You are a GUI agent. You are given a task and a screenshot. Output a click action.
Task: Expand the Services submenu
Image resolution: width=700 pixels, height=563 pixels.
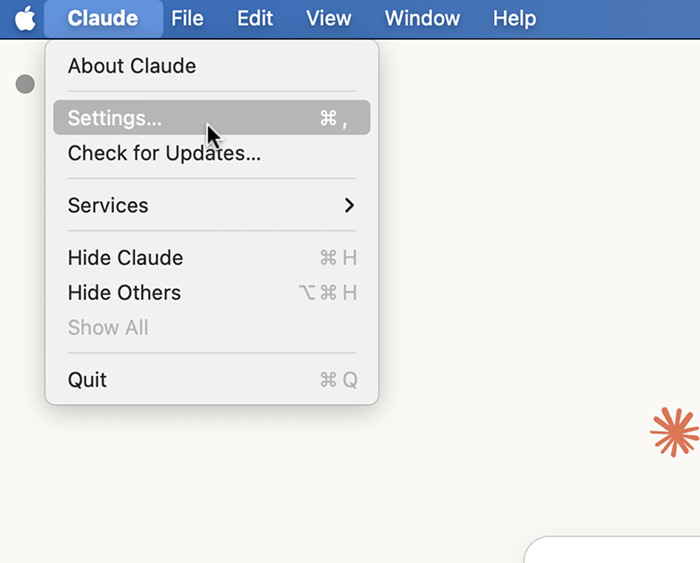(212, 205)
